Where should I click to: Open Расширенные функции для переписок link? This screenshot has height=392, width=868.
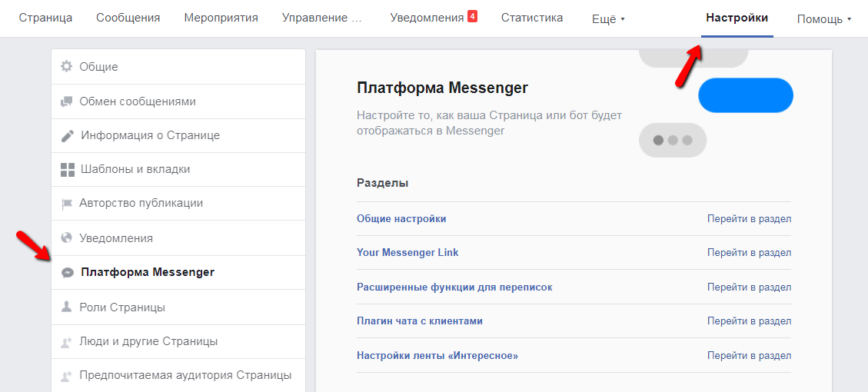(454, 287)
